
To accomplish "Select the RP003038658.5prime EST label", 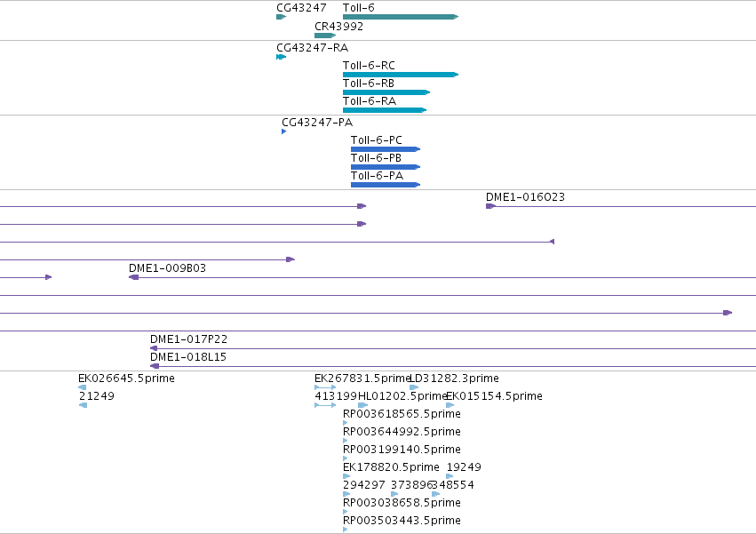I will 402,504.
